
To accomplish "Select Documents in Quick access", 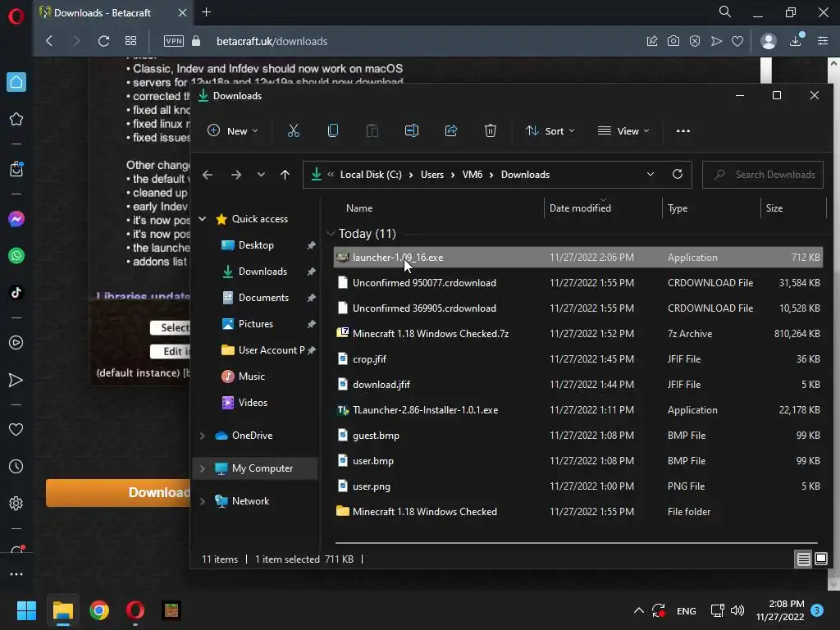I will [263, 297].
